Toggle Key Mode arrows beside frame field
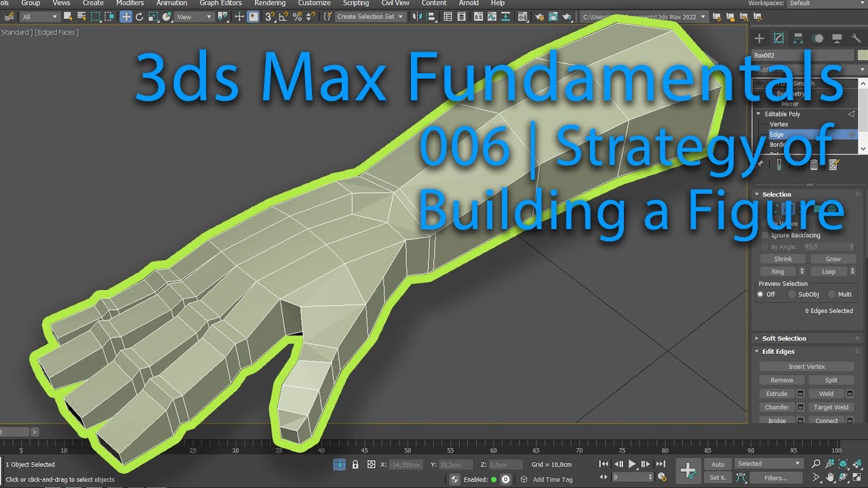This screenshot has width=868, height=488. (604, 478)
